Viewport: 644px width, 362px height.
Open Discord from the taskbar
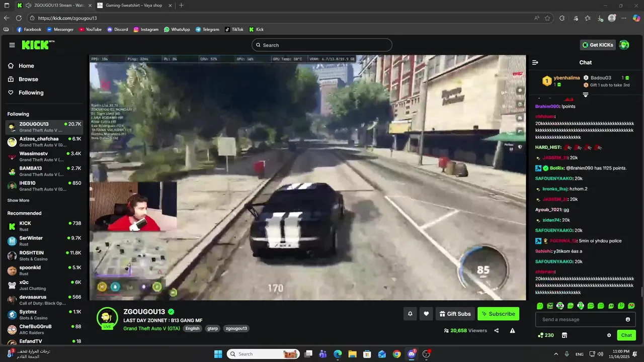coord(412,354)
